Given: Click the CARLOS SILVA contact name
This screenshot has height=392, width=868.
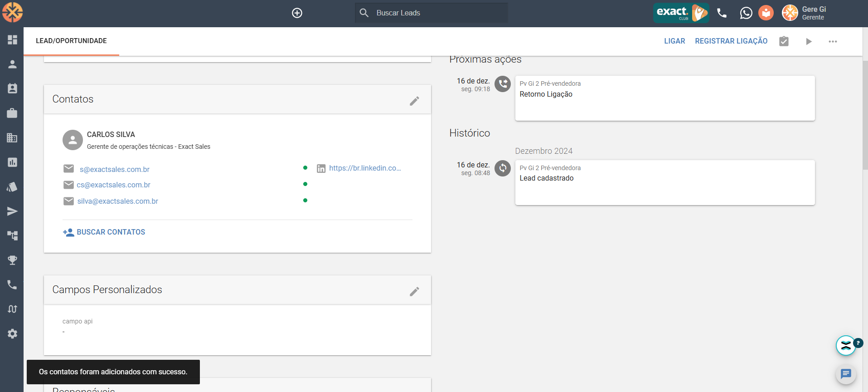Looking at the screenshot, I should pos(111,134).
